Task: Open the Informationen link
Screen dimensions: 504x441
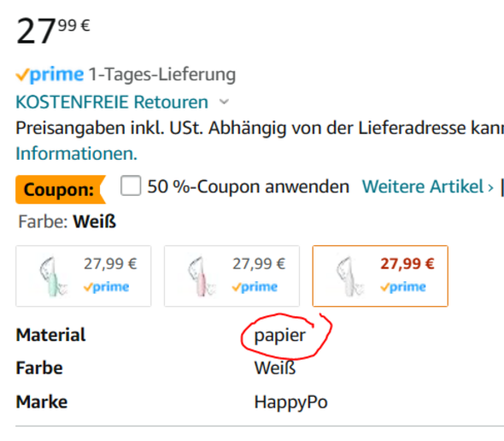Action: 77,154
